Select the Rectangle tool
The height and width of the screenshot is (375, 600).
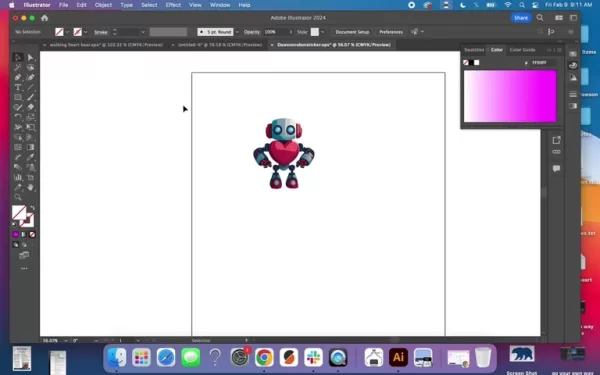point(18,97)
